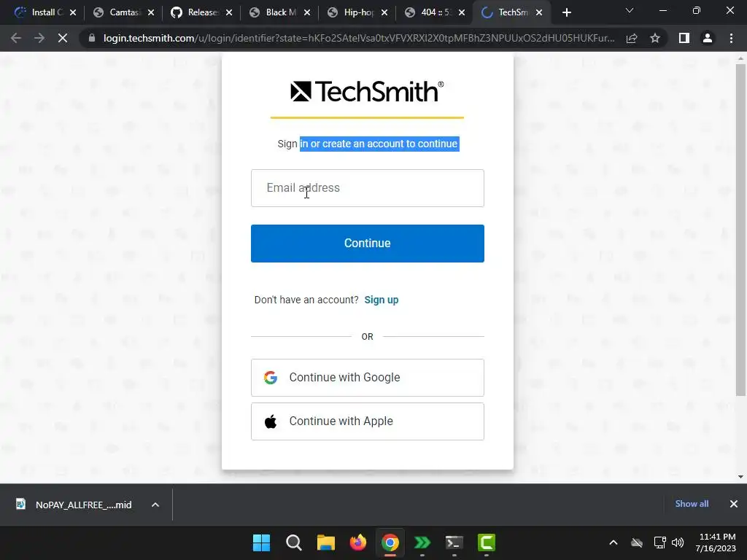Click the Chrome taskbar icon
Image resolution: width=747 pixels, height=560 pixels.
click(x=390, y=542)
